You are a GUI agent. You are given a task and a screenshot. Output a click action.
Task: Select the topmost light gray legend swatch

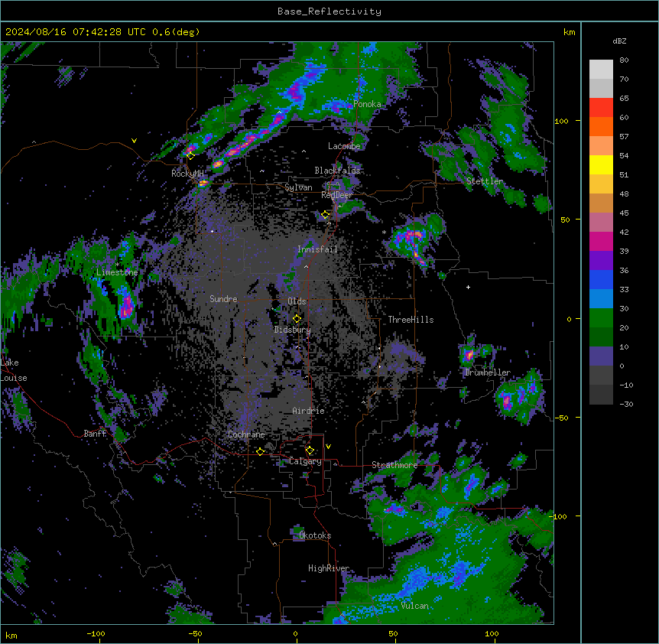click(x=601, y=70)
